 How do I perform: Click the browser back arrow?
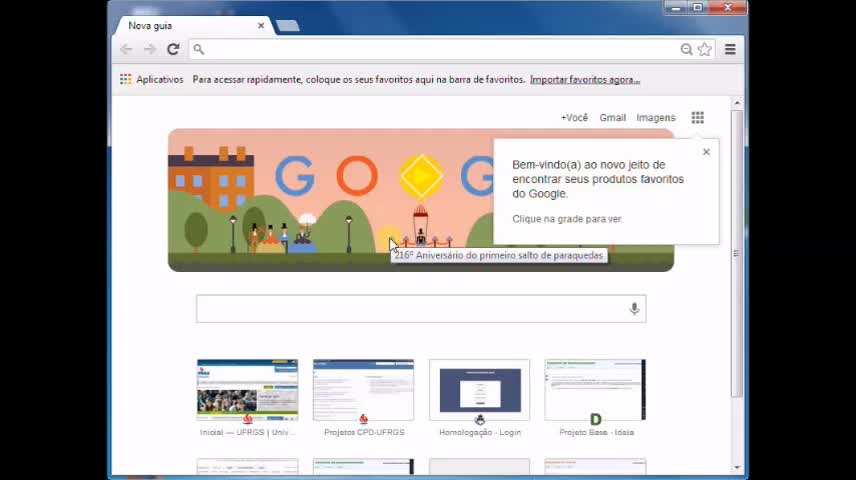coord(126,49)
